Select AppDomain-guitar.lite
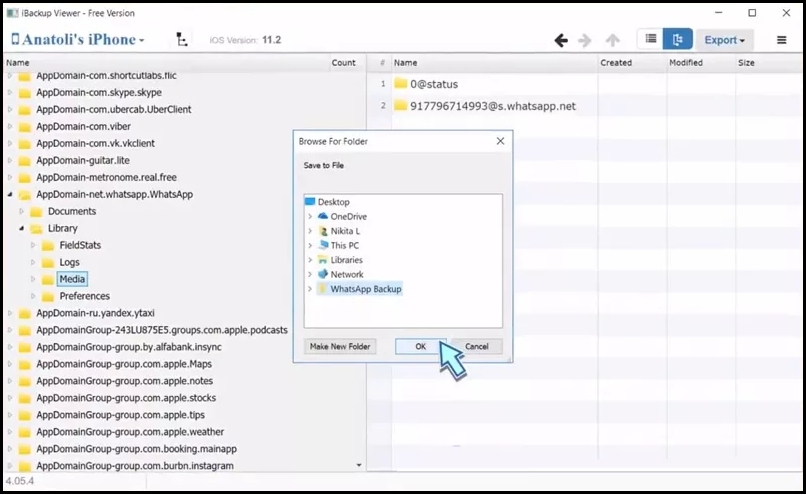 83,160
